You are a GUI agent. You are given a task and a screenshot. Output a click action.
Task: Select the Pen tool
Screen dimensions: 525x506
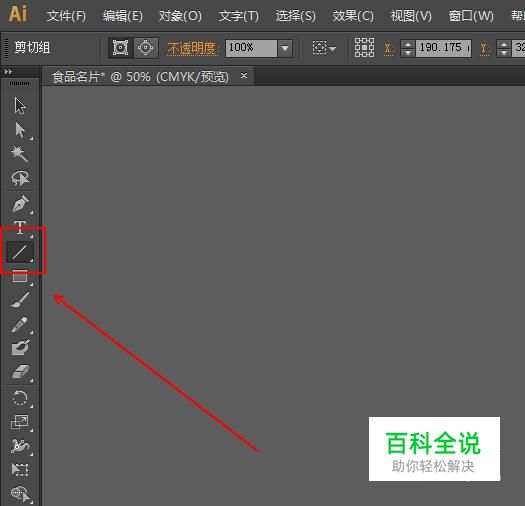[x=20, y=204]
